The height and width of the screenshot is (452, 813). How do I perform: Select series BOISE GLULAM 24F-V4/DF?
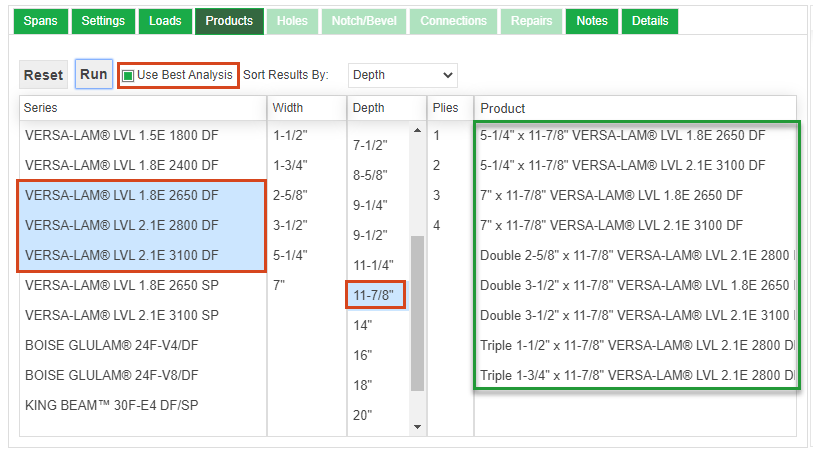click(x=143, y=346)
